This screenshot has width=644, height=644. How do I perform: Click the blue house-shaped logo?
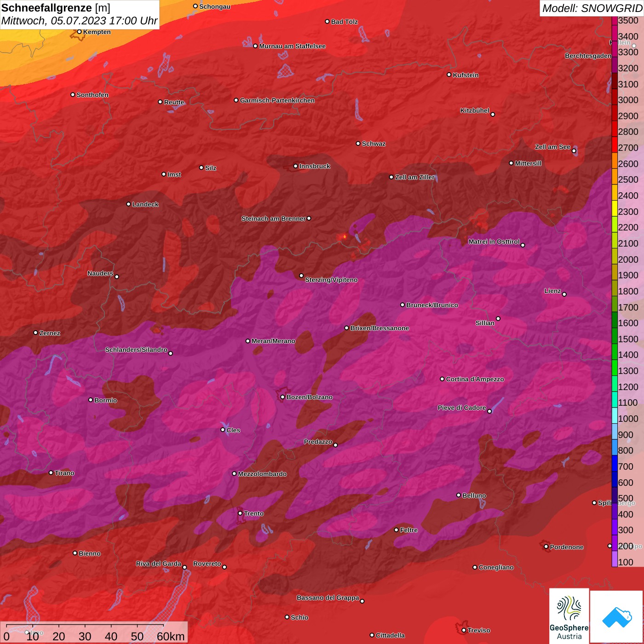617,617
